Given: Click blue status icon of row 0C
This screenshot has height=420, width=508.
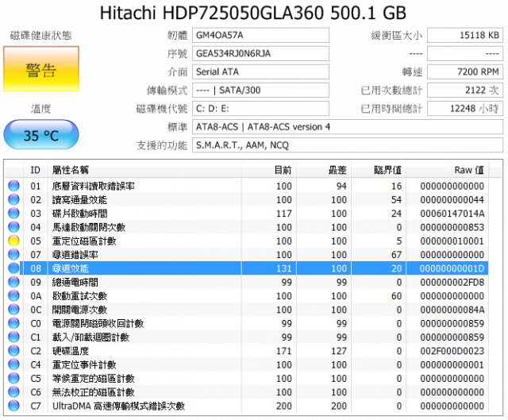Looking at the screenshot, I should click(x=13, y=310).
